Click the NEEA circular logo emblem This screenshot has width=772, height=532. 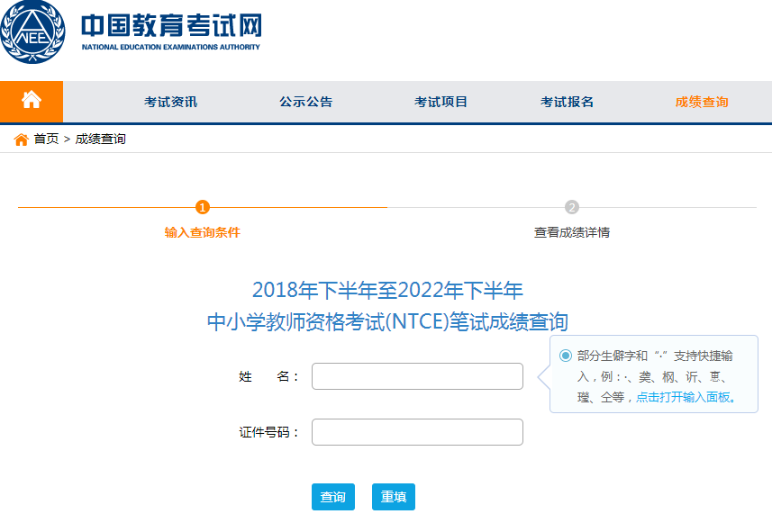[x=32, y=32]
